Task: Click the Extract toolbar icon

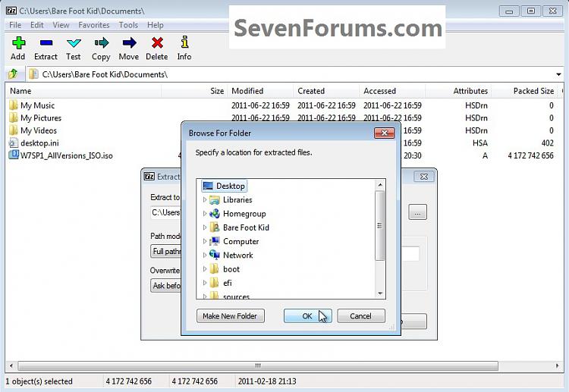Action: [46, 43]
